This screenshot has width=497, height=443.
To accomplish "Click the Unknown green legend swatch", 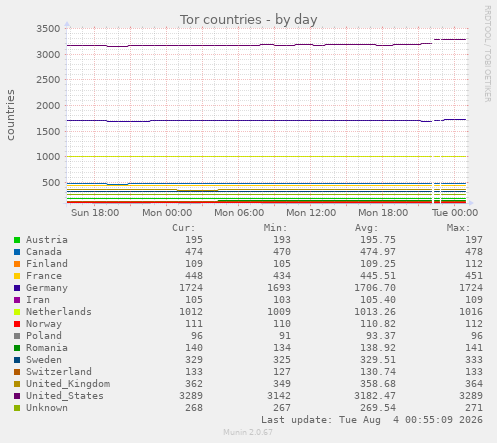I will [17, 408].
